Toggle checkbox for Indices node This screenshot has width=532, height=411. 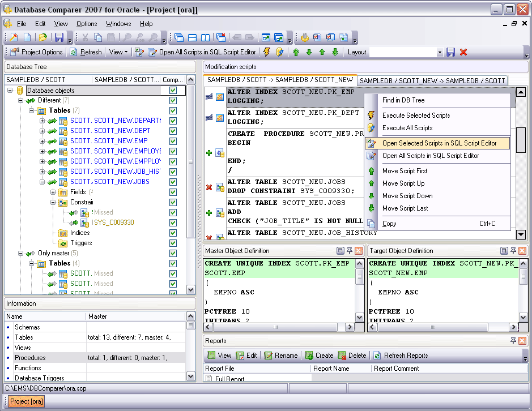(x=173, y=233)
